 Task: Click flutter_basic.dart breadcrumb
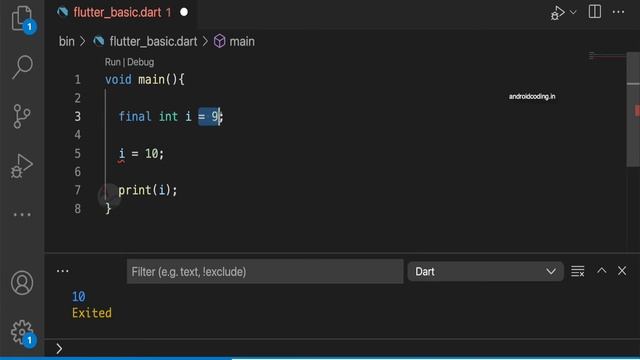click(153, 41)
